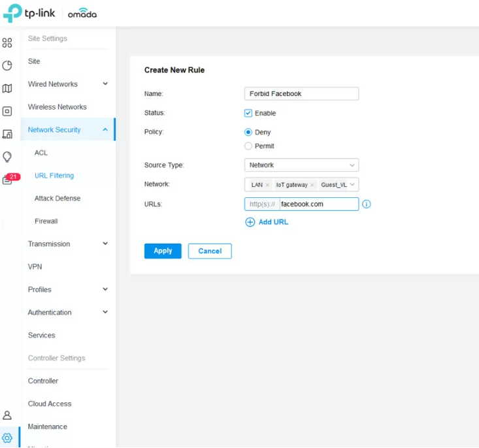This screenshot has height=448, width=479.
Task: Click the Add URL link
Action: tap(267, 222)
